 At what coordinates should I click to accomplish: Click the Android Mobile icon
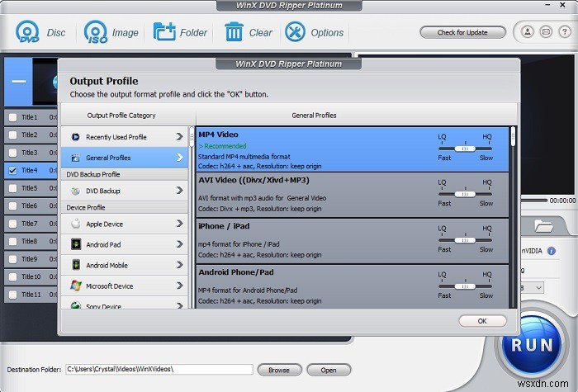pos(76,265)
